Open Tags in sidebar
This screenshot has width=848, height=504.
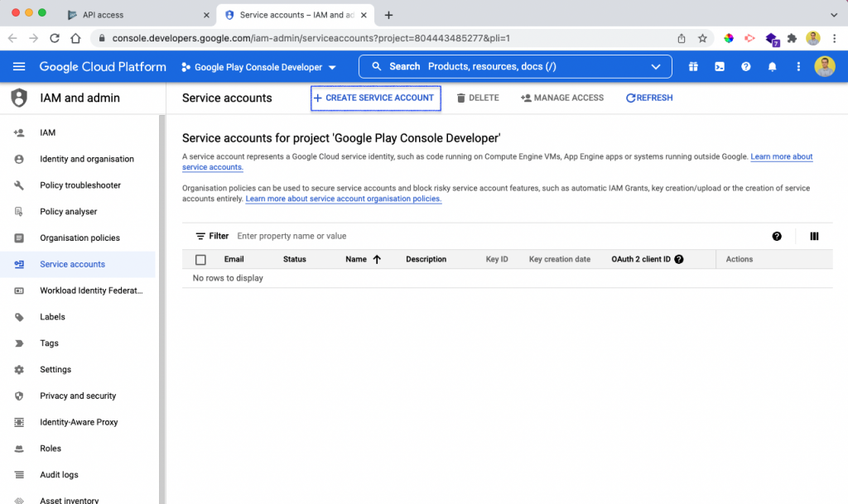coord(49,343)
